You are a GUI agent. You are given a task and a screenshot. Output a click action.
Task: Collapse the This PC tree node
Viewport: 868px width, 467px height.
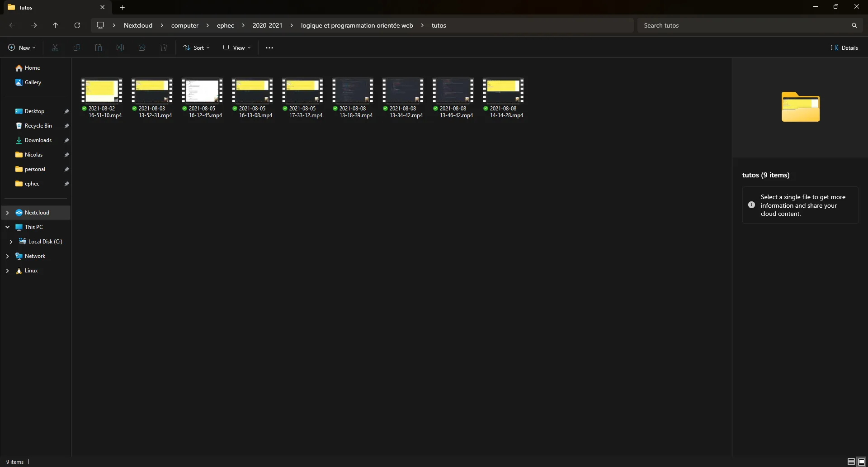click(7, 227)
